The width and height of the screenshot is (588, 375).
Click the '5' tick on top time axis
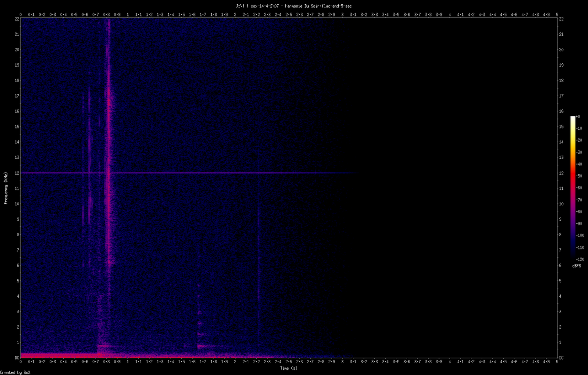[557, 15]
